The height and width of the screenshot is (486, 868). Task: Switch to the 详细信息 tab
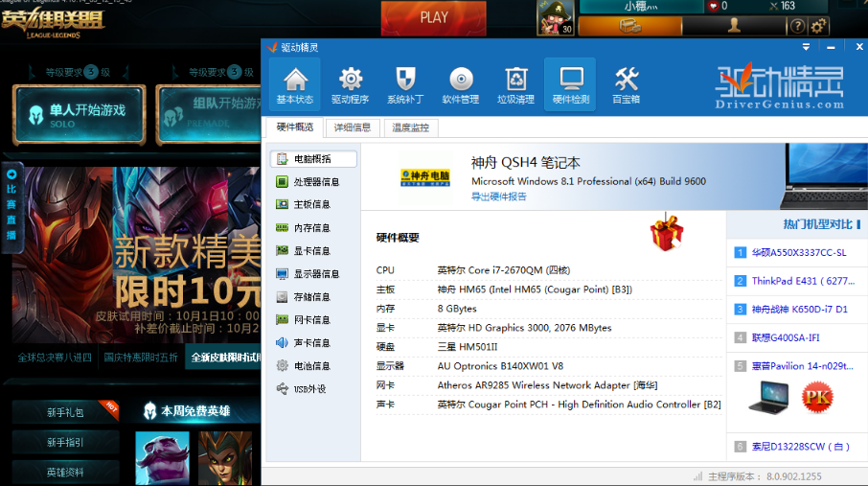pos(353,128)
